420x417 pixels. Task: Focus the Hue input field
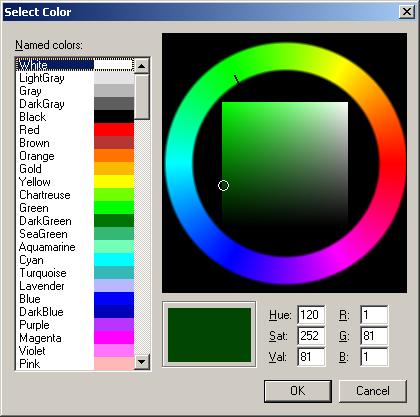pyautogui.click(x=311, y=315)
